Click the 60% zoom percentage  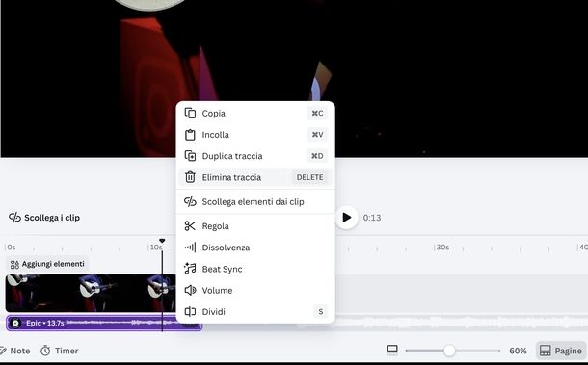[x=518, y=351]
